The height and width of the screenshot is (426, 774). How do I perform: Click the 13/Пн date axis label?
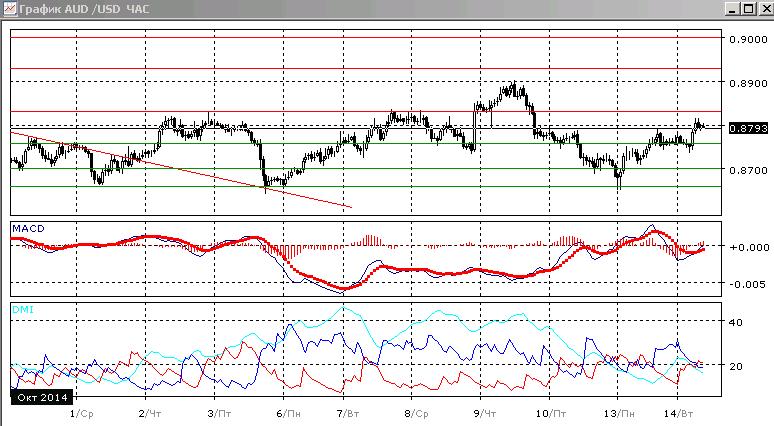click(619, 414)
